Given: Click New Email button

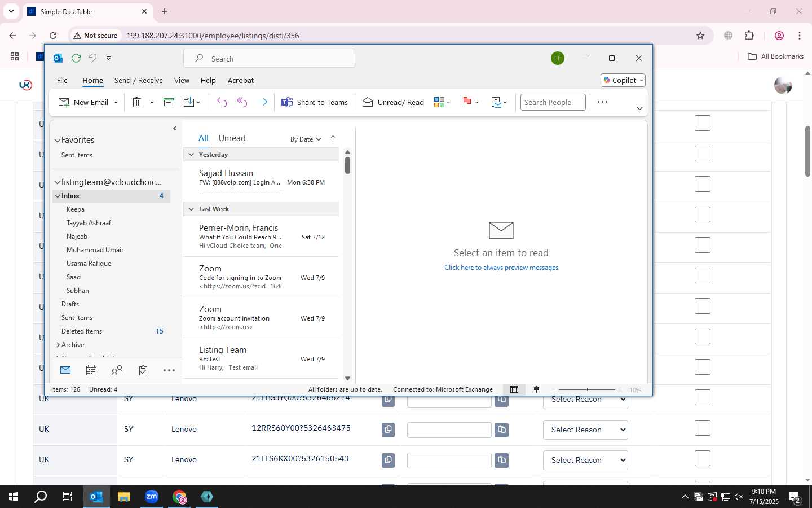Looking at the screenshot, I should click(83, 102).
